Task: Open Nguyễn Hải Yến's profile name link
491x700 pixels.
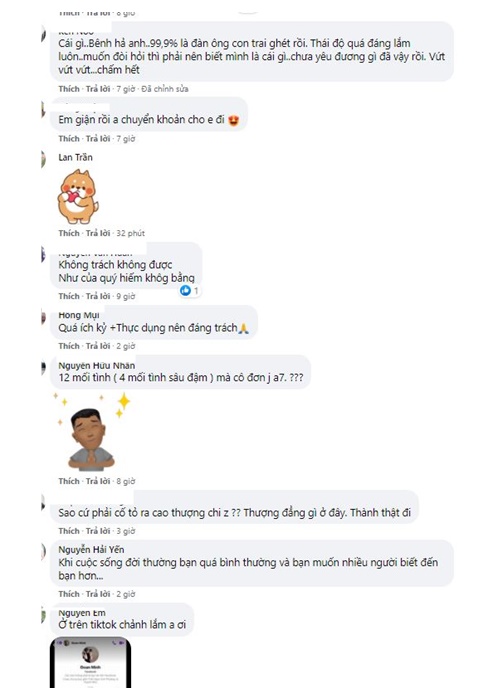Action: 91,549
